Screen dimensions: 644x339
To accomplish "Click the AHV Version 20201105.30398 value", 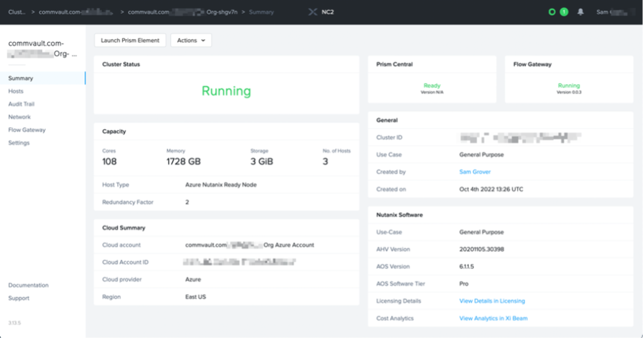I will click(x=482, y=249).
